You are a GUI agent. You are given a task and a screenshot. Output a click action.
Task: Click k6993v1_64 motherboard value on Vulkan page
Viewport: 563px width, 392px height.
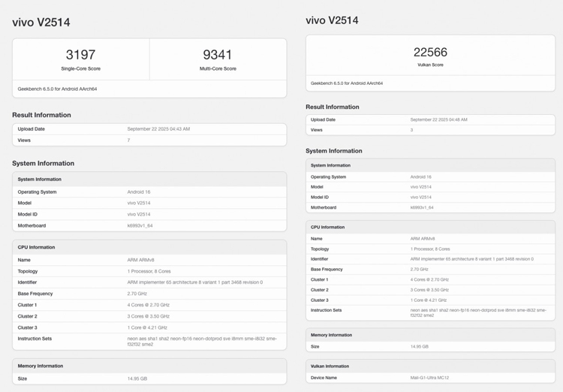[x=422, y=208]
